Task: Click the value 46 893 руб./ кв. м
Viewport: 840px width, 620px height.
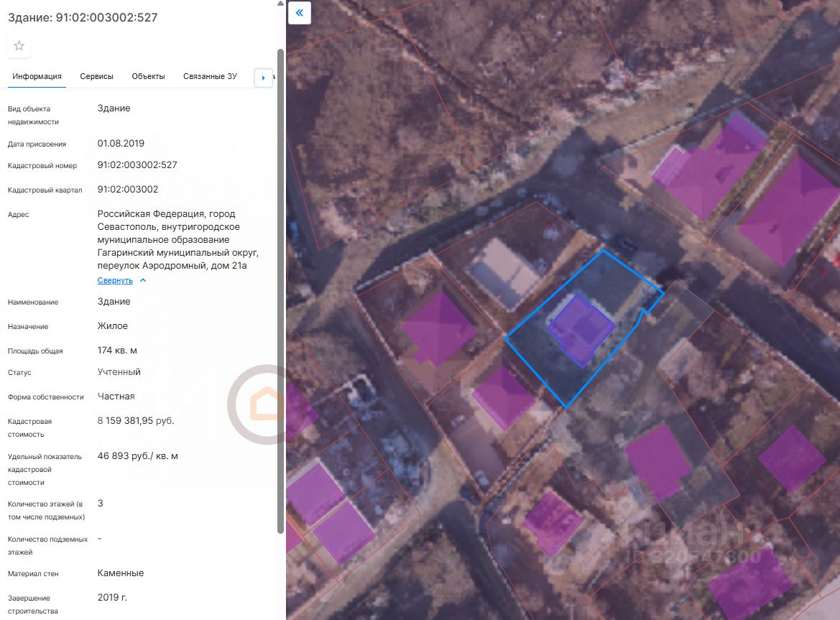Action: [138, 456]
